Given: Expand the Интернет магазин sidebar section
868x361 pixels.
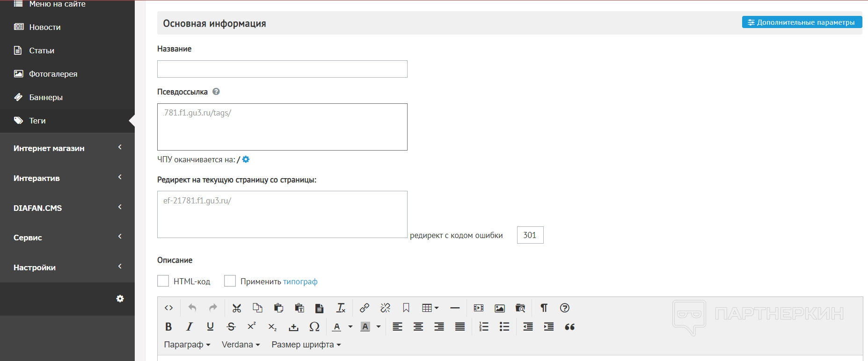Looking at the screenshot, I should [67, 148].
